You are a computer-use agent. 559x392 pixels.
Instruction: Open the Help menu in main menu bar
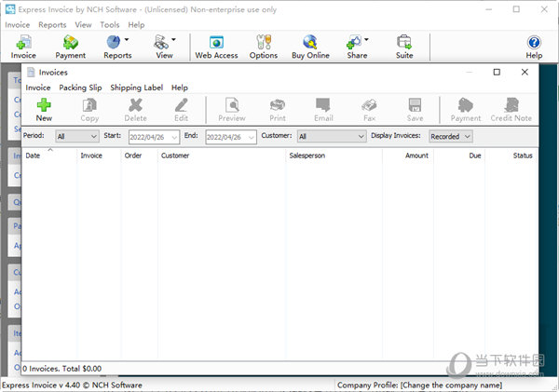(x=136, y=25)
